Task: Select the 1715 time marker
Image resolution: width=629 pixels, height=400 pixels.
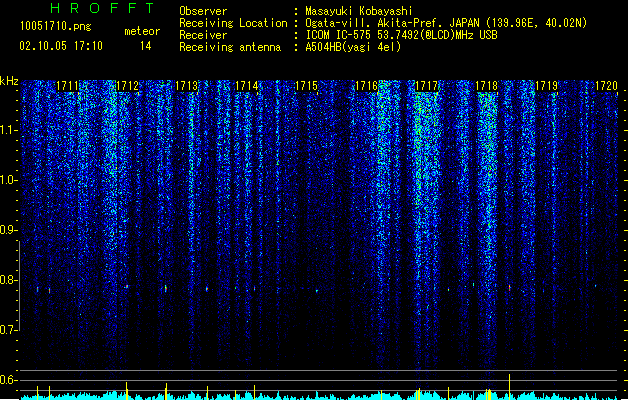Action: pos(306,86)
